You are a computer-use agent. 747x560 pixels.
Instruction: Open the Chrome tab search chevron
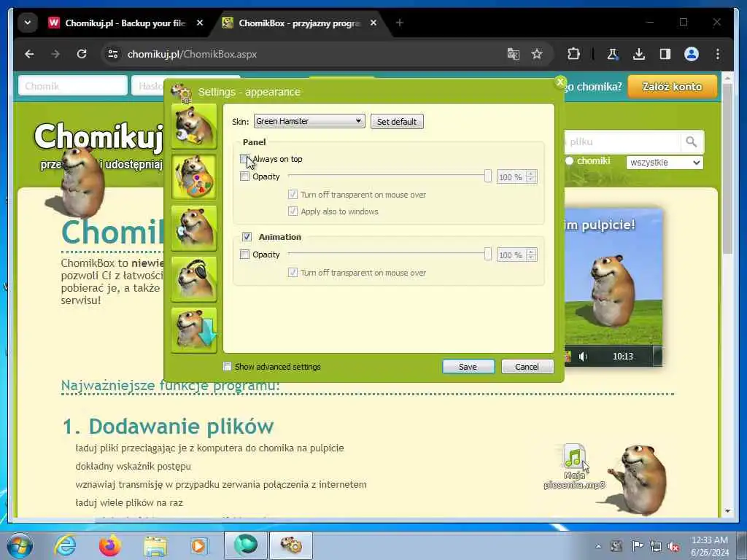coord(28,23)
